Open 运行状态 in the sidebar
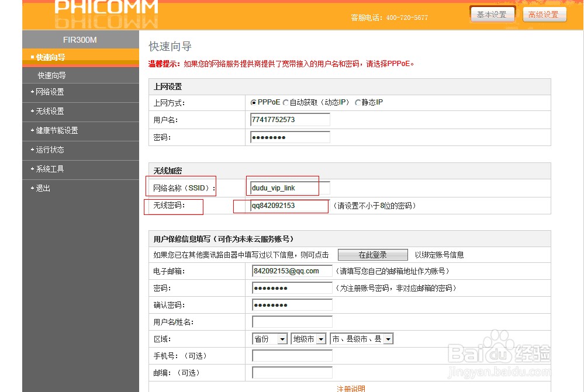 pos(49,150)
